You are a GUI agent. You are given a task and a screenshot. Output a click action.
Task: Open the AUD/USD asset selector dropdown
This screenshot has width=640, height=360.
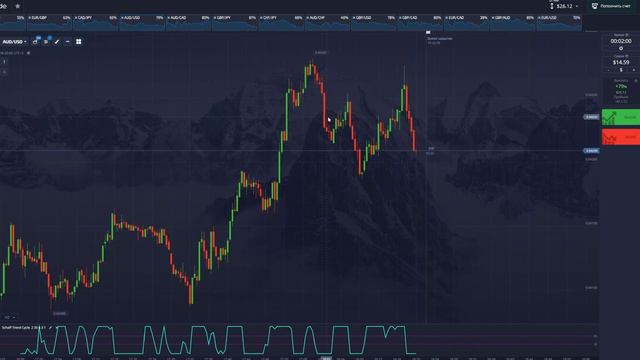14,42
